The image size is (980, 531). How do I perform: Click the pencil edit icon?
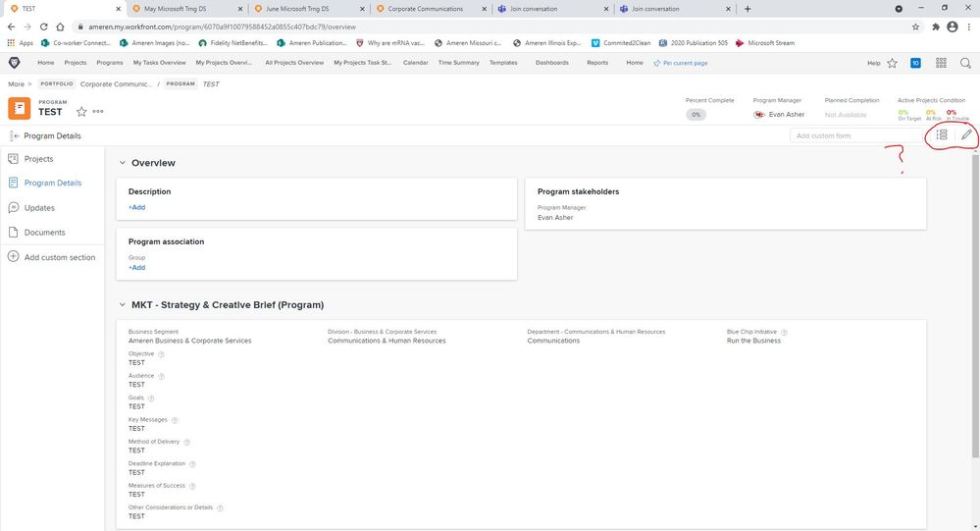(966, 135)
